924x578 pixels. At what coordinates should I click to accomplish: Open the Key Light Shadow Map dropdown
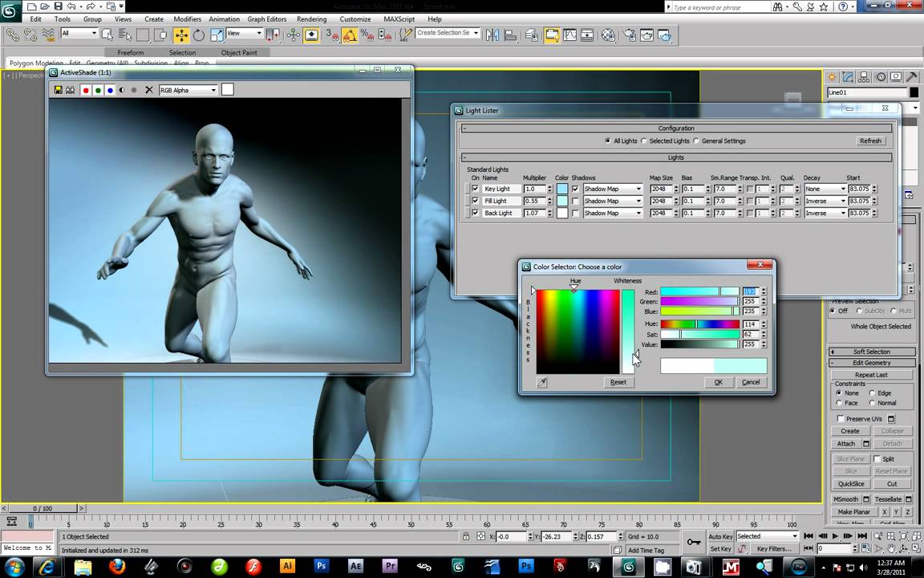click(x=613, y=189)
